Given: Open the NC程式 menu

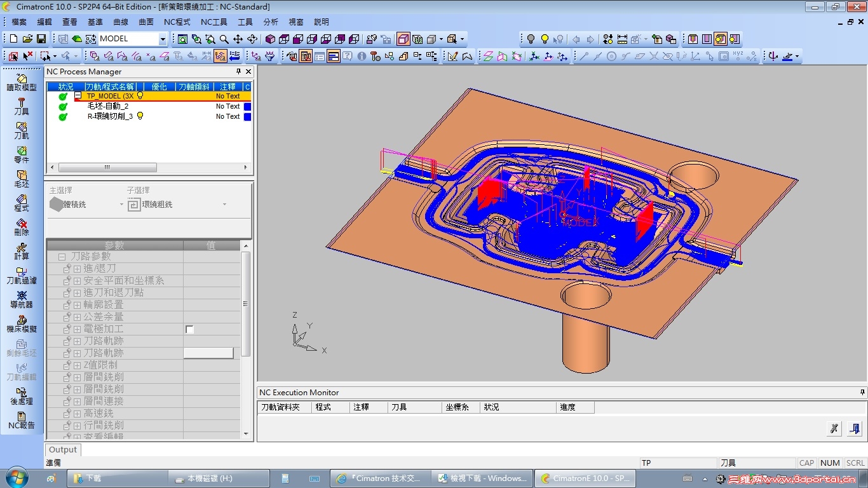Looking at the screenshot, I should 177,22.
